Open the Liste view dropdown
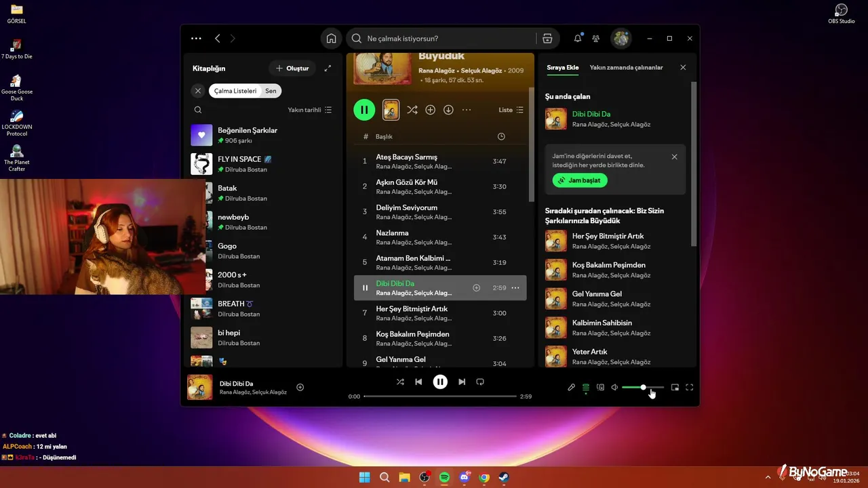Screen dimensions: 868x488 511,110
